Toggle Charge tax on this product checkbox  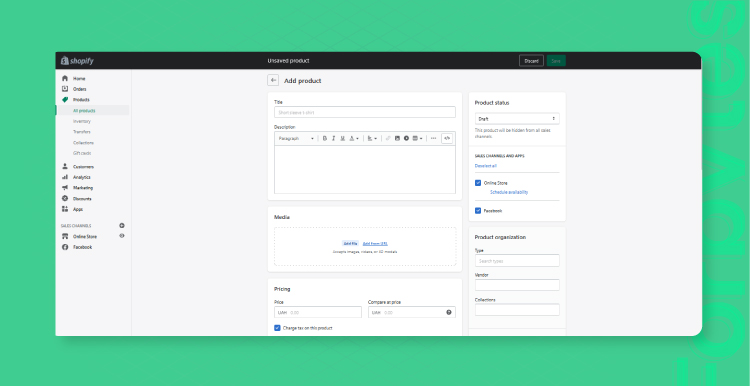277,328
